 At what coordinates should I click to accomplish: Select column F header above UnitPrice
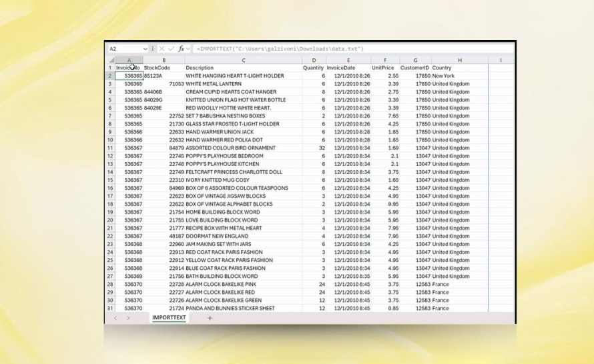[384, 60]
